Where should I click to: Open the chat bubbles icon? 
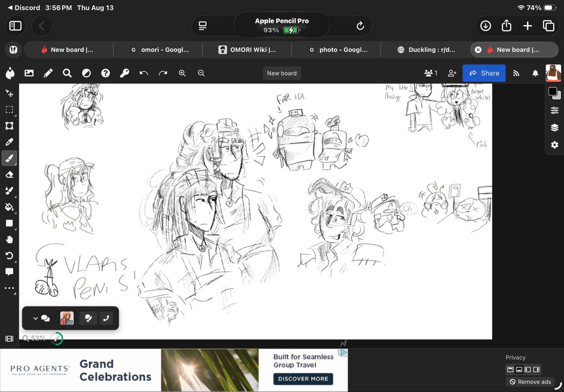(46, 318)
